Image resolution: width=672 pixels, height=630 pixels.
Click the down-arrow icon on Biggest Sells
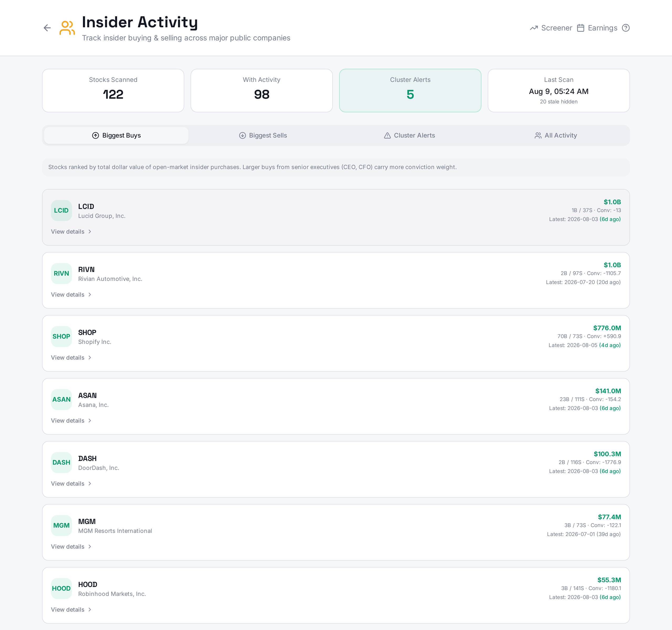click(242, 135)
